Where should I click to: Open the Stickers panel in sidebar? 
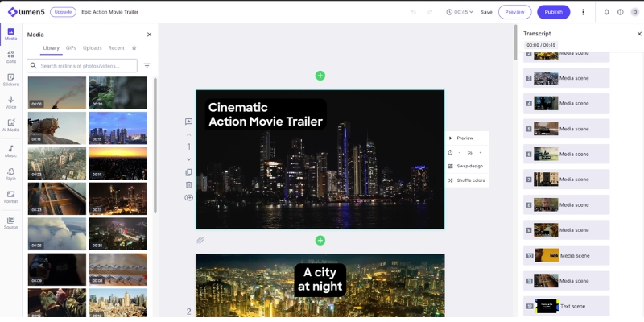point(10,80)
